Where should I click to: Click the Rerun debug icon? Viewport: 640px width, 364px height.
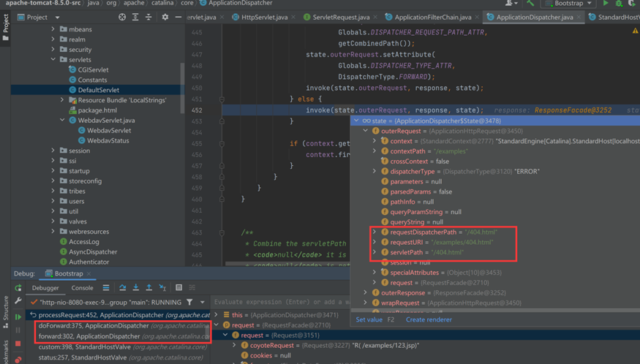click(18, 288)
